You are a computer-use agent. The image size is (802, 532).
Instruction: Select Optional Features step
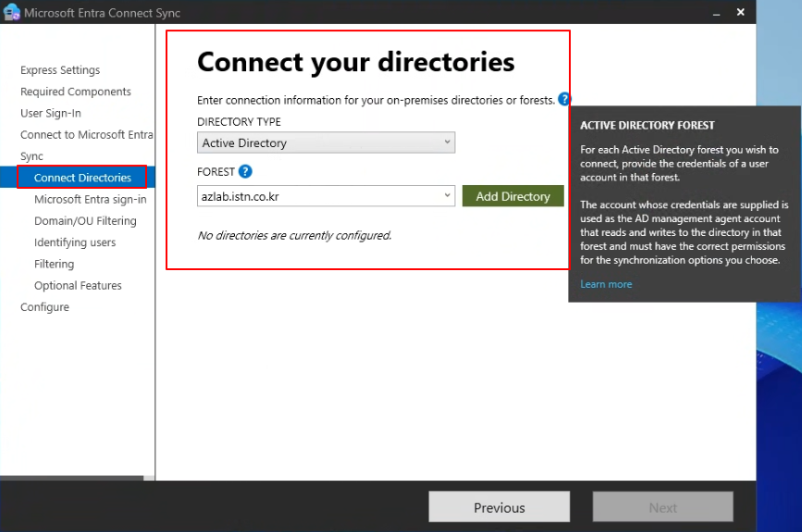coord(78,286)
